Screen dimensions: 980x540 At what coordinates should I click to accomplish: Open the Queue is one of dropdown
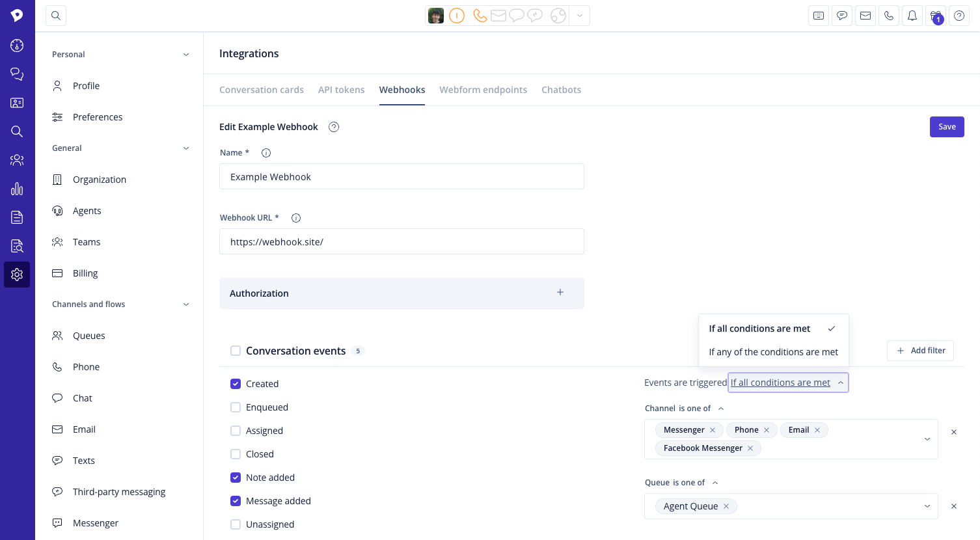tap(927, 506)
